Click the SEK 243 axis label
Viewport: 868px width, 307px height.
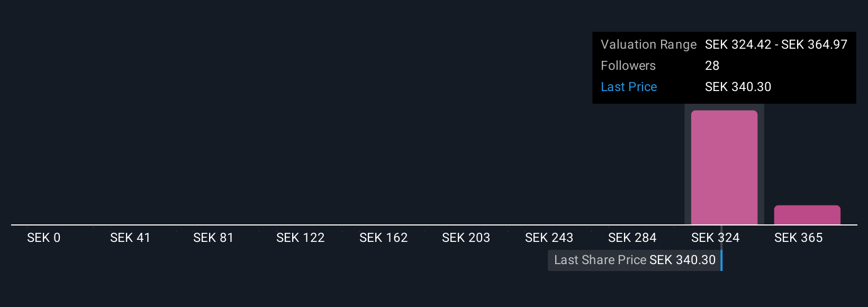(x=549, y=238)
